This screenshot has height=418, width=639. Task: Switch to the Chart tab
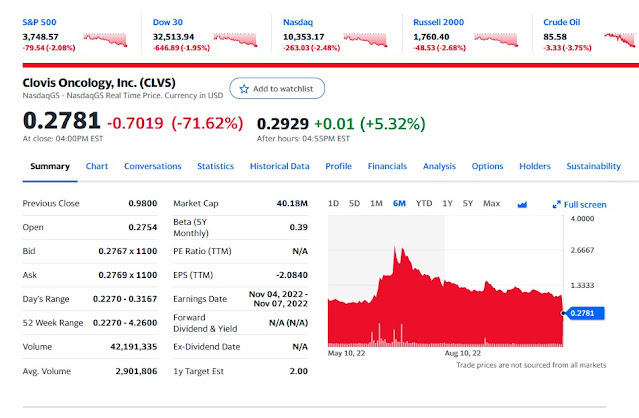click(97, 166)
